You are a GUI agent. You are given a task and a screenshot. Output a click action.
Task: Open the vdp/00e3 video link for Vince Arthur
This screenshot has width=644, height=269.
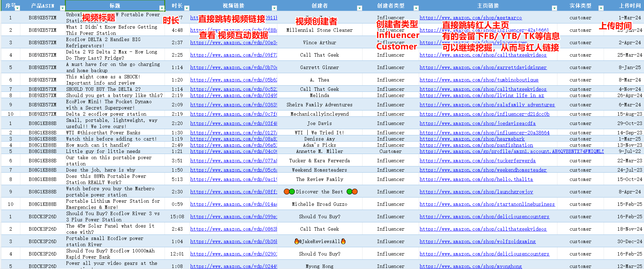(x=234, y=42)
